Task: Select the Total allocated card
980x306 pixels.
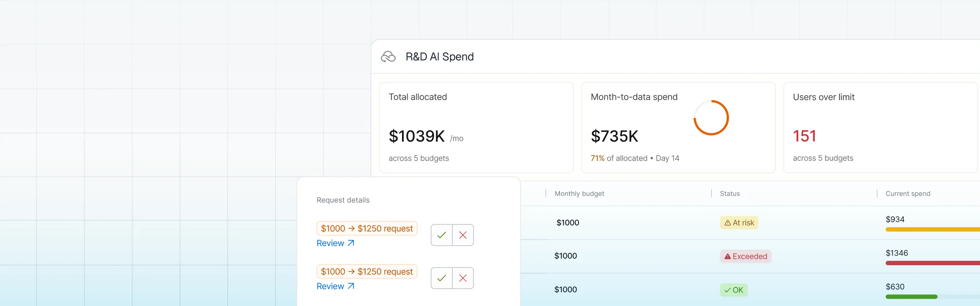Action: [x=476, y=127]
